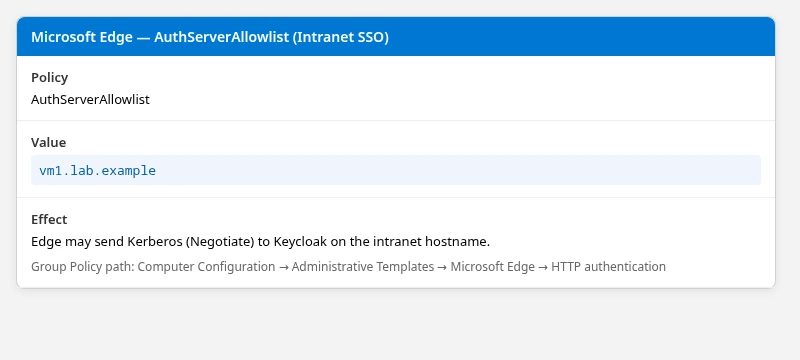Select the value 'vm1.lab.example' code box
This screenshot has height=360, width=800.
coord(396,170)
